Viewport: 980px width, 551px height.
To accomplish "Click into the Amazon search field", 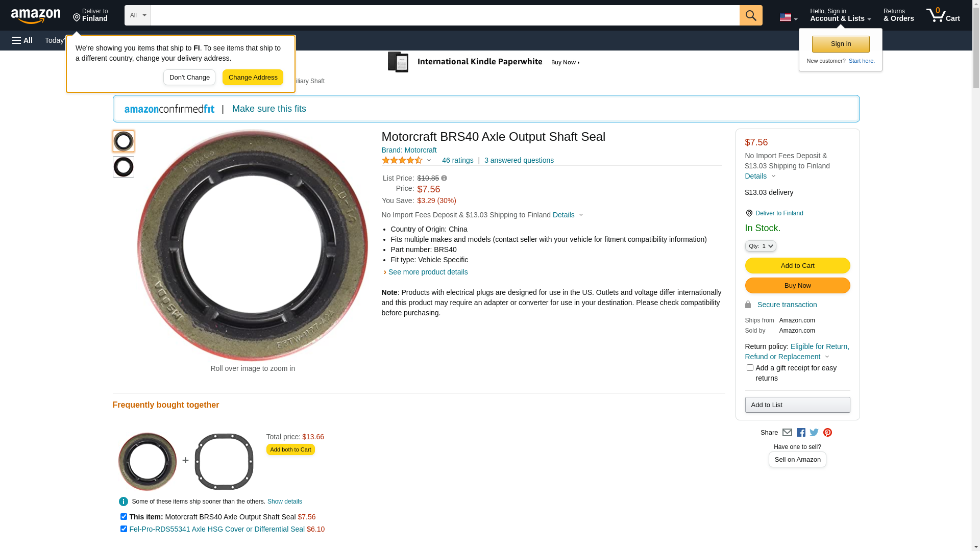I will click(445, 15).
